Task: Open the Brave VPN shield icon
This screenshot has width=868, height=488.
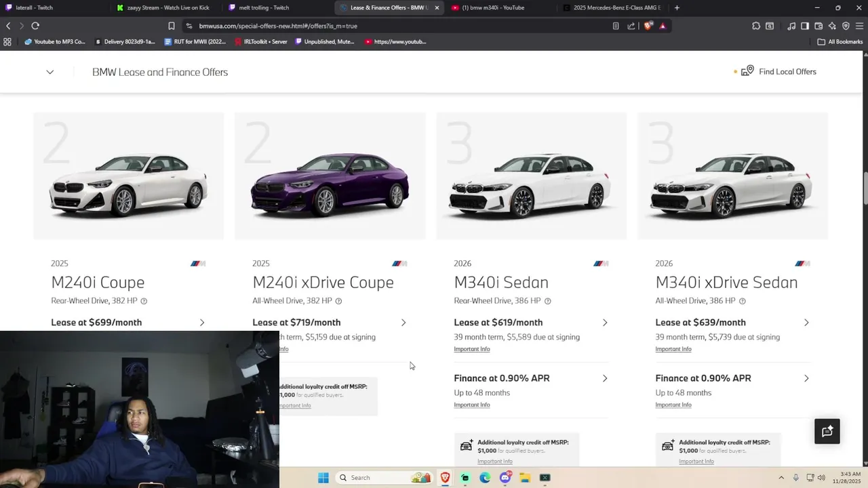Action: [846, 26]
